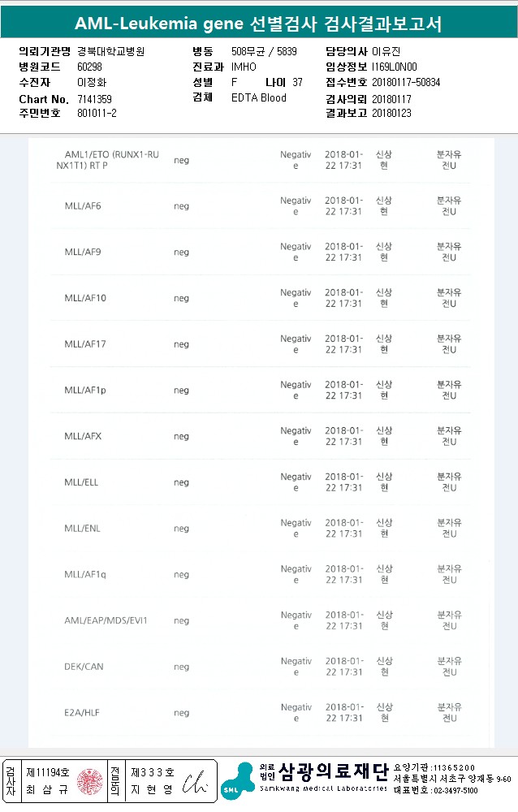The image size is (518, 812).
Task: Click the green SML logo icon
Action: [x=237, y=780]
